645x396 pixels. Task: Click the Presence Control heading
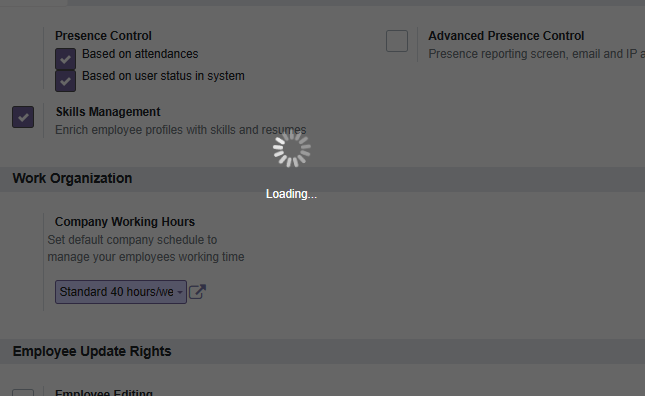coord(103,36)
